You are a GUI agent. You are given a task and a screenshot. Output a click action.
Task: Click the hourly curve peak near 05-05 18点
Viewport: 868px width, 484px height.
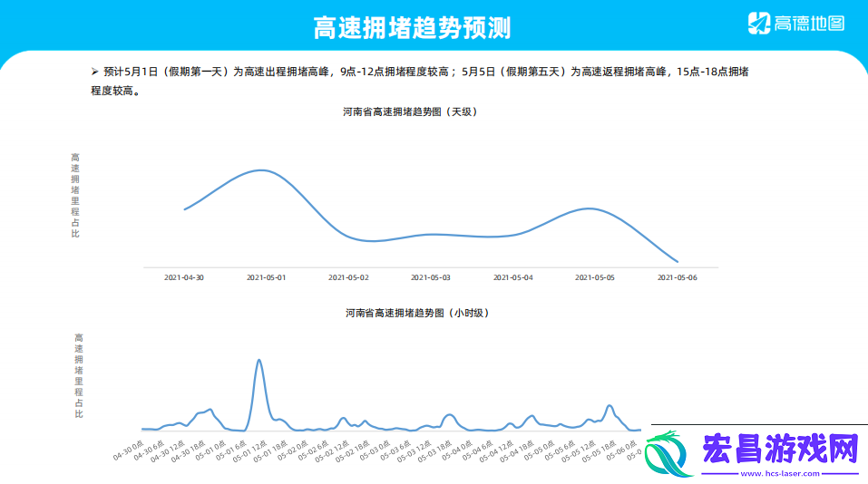pos(610,406)
